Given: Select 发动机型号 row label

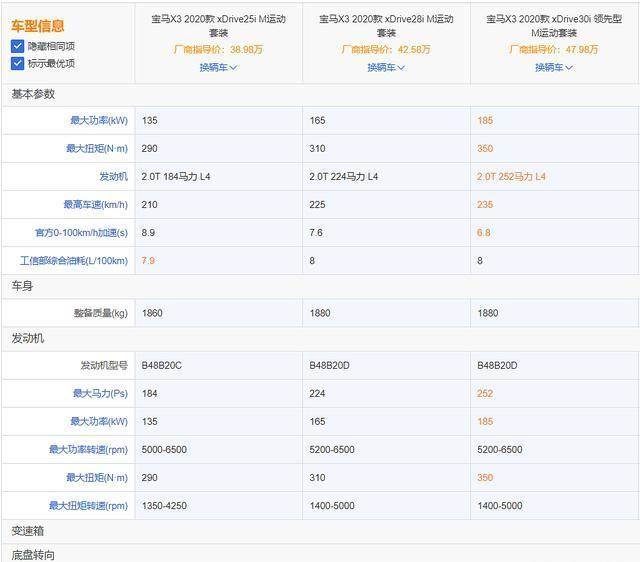Looking at the screenshot, I should click(x=104, y=366).
